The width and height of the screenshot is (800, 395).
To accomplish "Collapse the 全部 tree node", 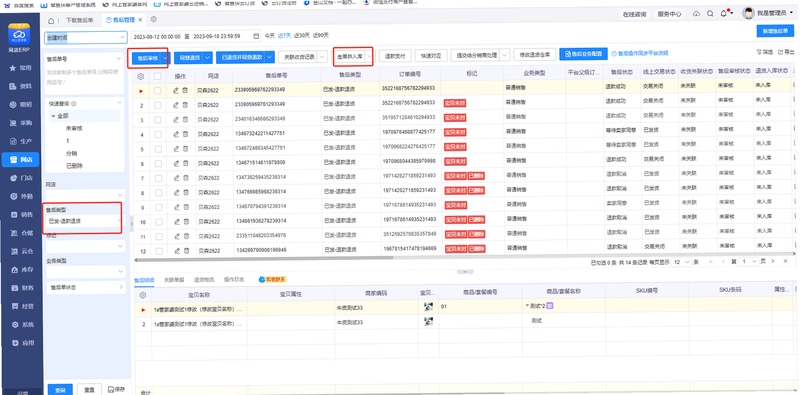I will [x=53, y=116].
